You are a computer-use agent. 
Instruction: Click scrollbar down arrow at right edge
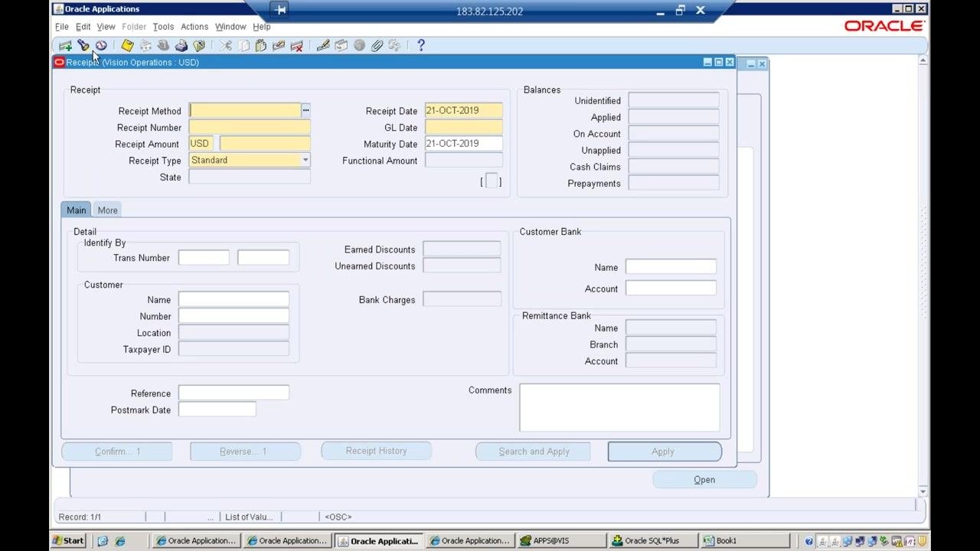point(923,491)
